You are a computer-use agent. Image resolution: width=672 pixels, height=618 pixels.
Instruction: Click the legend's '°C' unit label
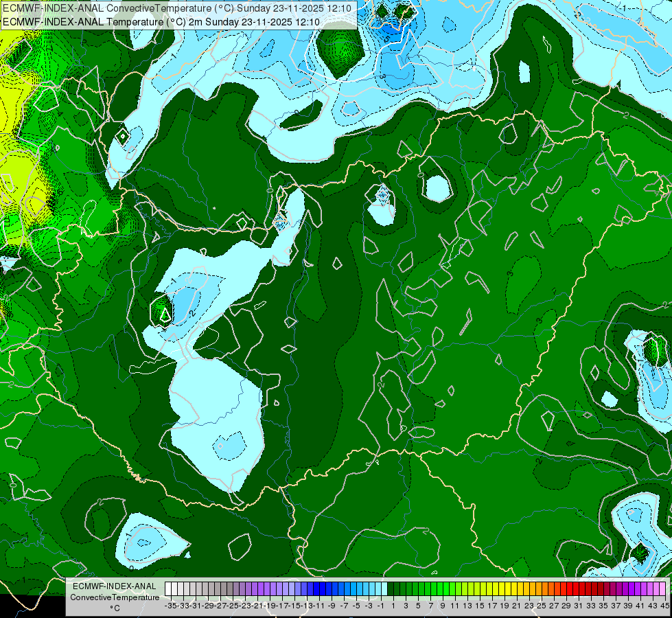(x=115, y=608)
